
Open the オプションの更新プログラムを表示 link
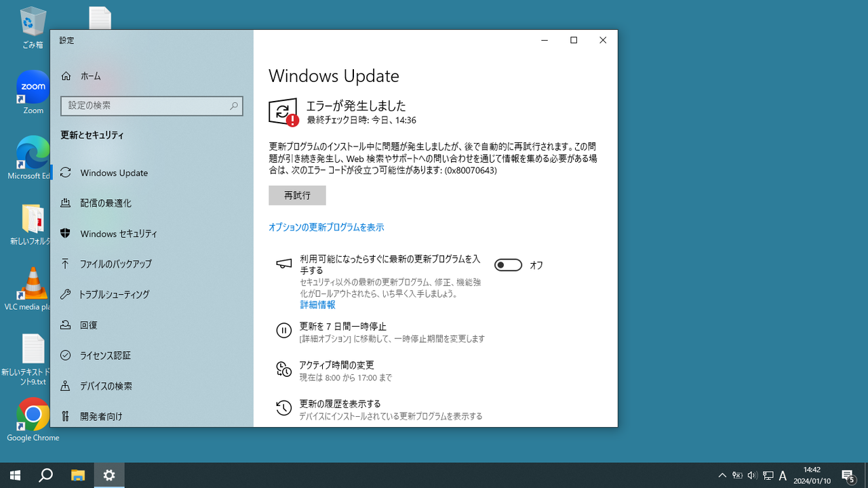(x=326, y=228)
